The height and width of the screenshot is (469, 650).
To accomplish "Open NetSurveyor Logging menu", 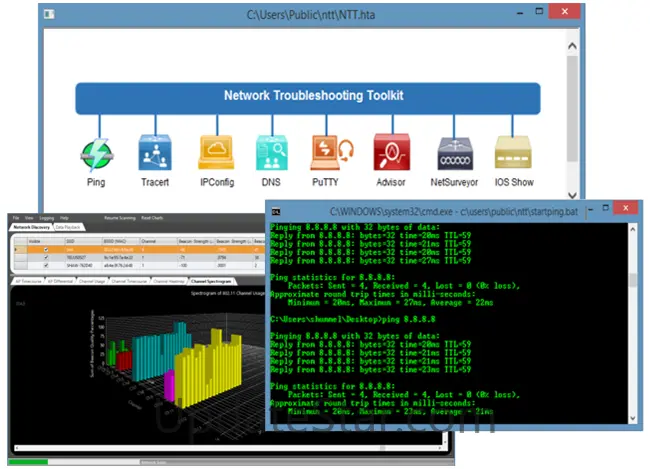I will tap(47, 218).
